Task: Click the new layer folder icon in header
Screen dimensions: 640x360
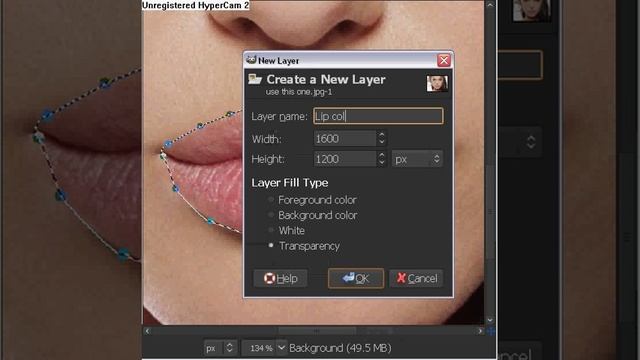Action: [x=255, y=79]
